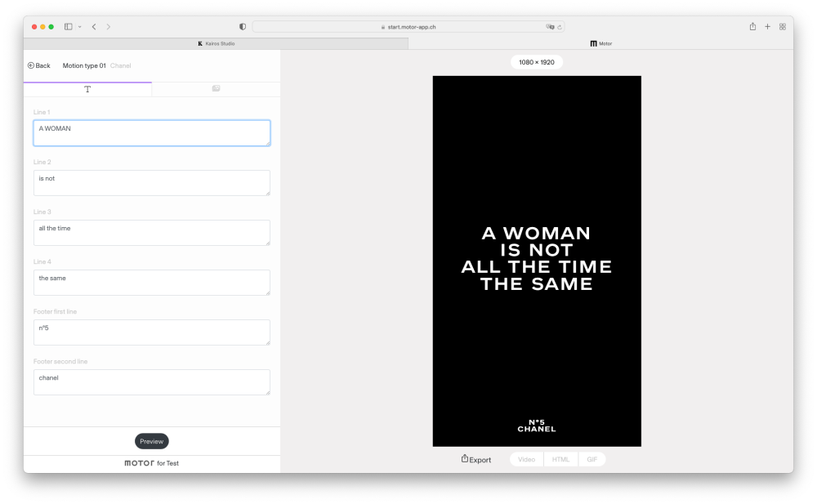The image size is (817, 504).
Task: Click the 'Chanel' breadcrumb text
Action: point(120,65)
